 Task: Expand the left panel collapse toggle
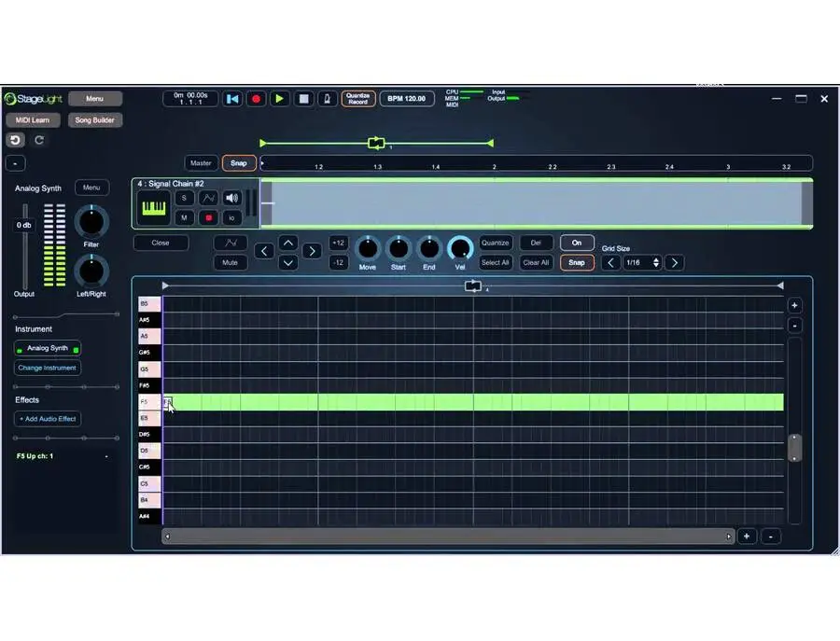coord(15,162)
